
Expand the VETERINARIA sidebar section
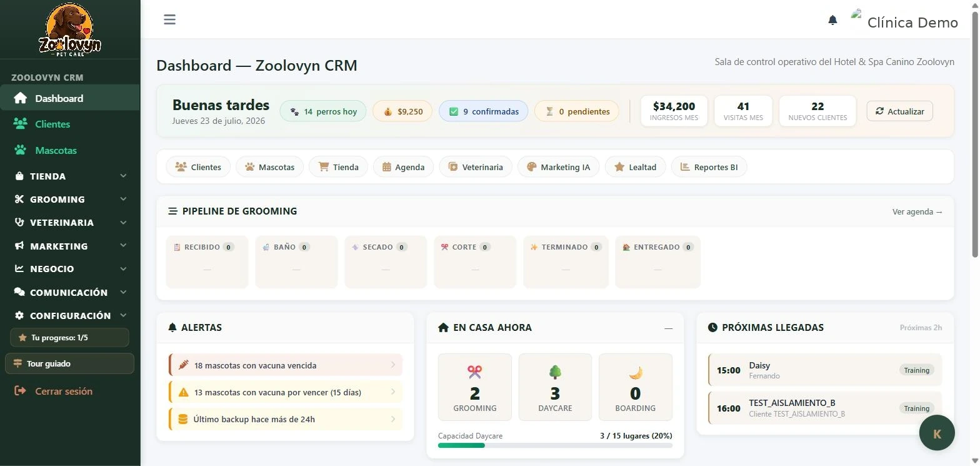click(x=69, y=223)
